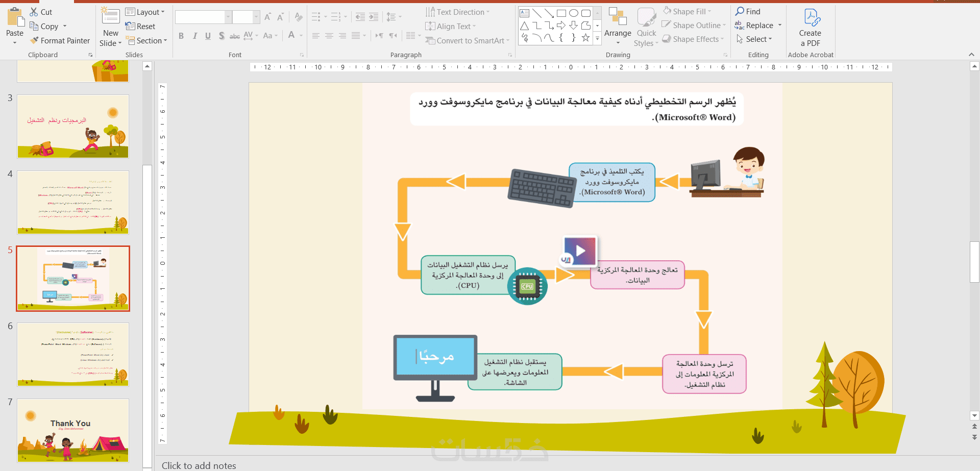Image resolution: width=980 pixels, height=471 pixels.
Task: Increase font size with the larger A icon
Action: click(x=268, y=17)
